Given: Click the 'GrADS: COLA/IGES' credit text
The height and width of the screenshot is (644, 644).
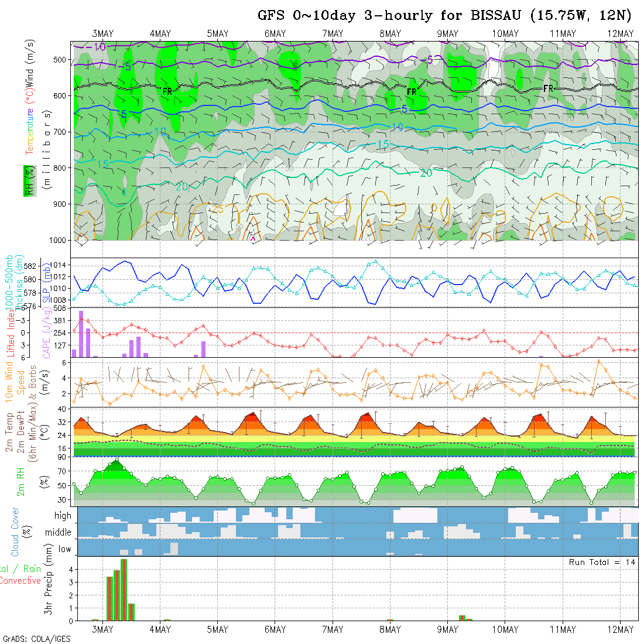Looking at the screenshot, I should pos(36,639).
